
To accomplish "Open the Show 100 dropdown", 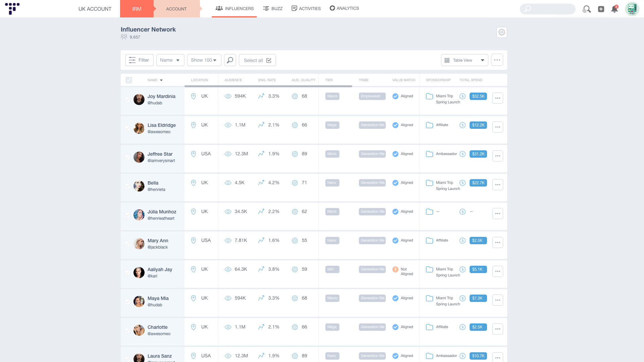I will 204,60.
